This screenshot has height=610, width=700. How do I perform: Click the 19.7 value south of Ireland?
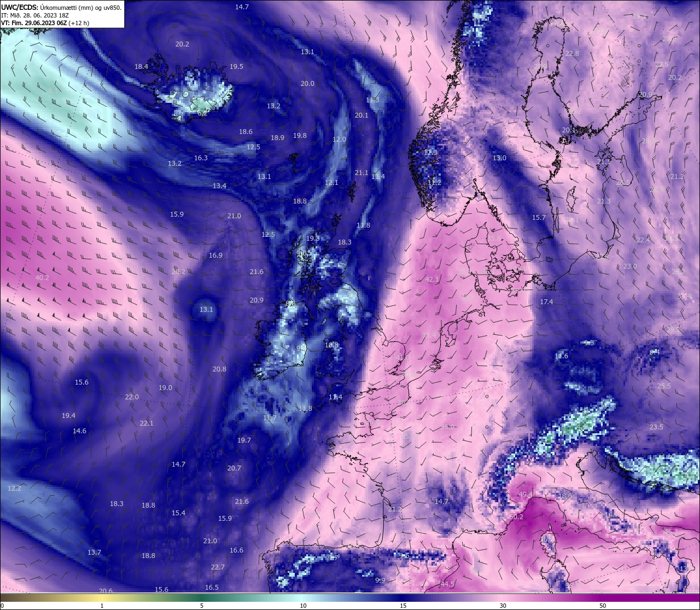tap(244, 440)
